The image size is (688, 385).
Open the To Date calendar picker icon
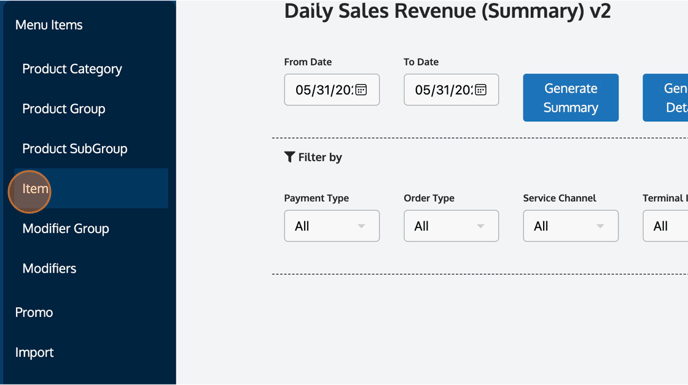tap(481, 90)
